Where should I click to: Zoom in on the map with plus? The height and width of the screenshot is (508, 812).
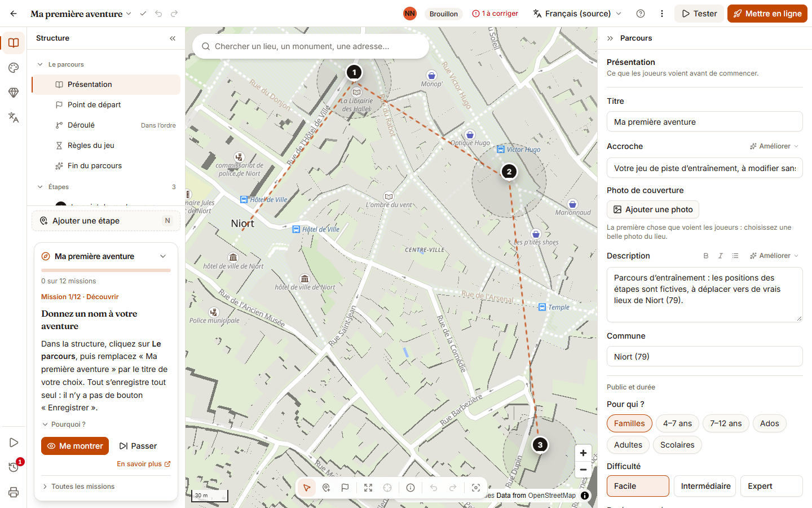[583, 453]
